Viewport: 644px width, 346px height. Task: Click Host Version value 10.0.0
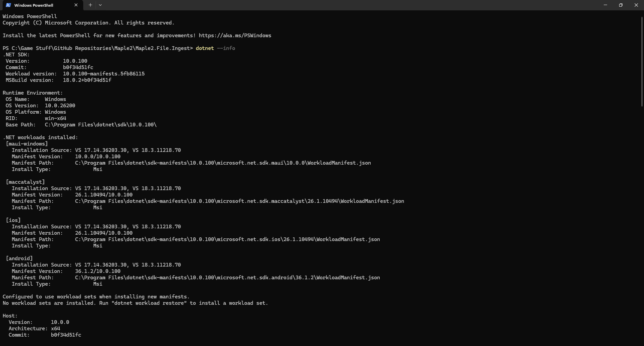point(60,322)
